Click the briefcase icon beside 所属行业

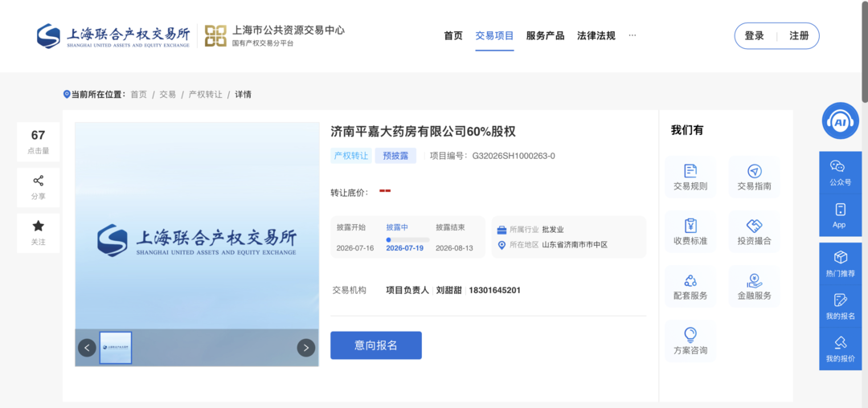502,230
